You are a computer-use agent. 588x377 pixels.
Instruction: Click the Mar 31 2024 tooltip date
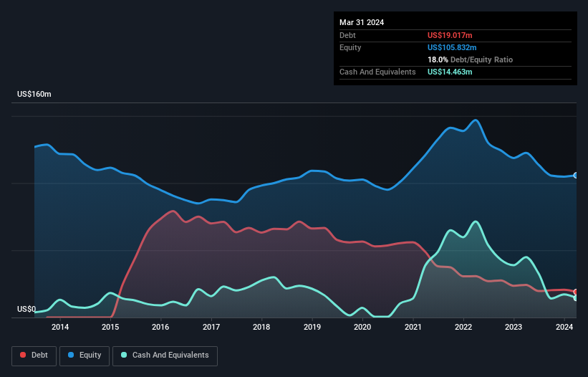tap(362, 22)
